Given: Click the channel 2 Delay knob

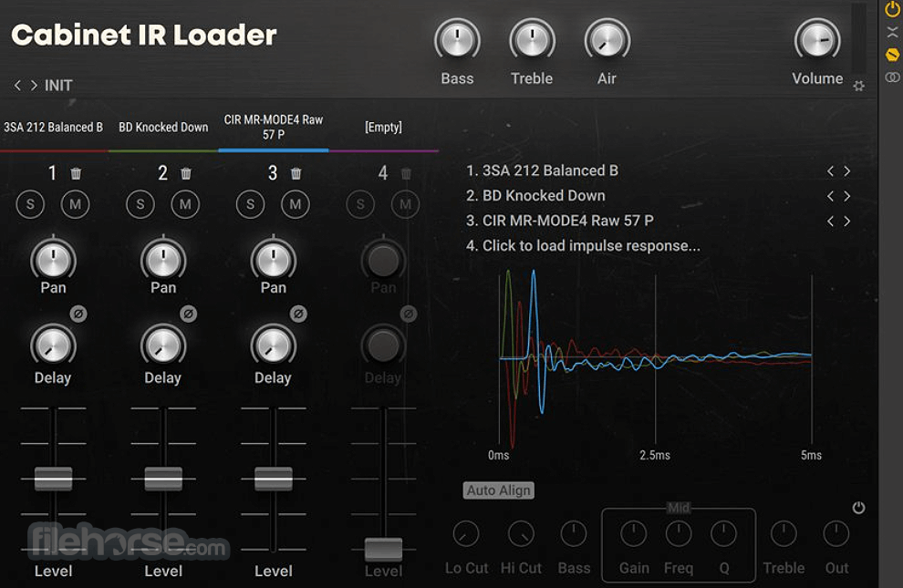Looking at the screenshot, I should coord(163,346).
